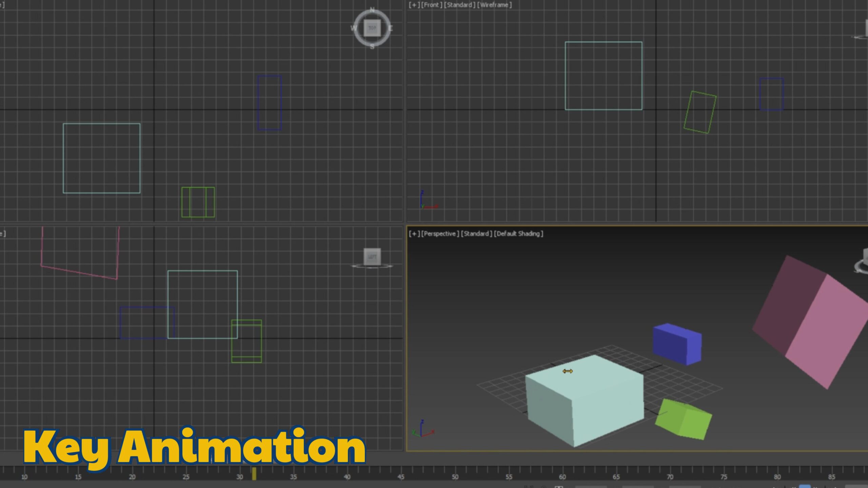Click the S compass letter on the Top ViewCube
Screen dimensions: 868x488
(x=372, y=46)
